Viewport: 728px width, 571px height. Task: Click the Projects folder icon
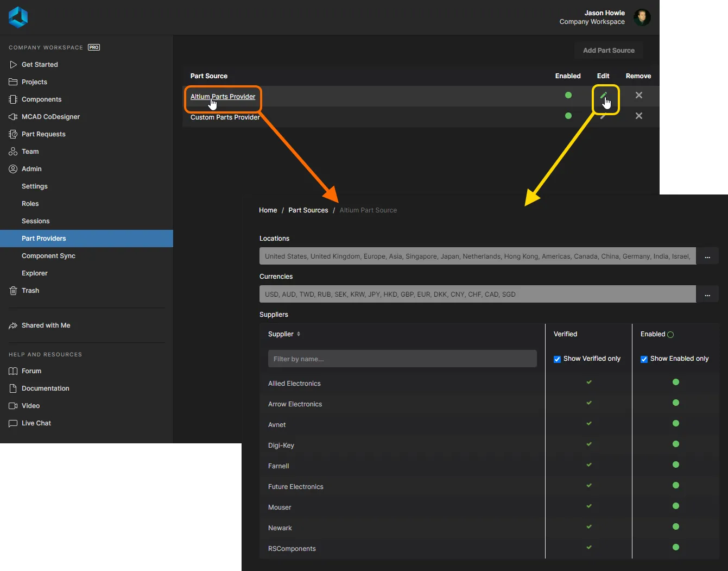click(x=13, y=82)
